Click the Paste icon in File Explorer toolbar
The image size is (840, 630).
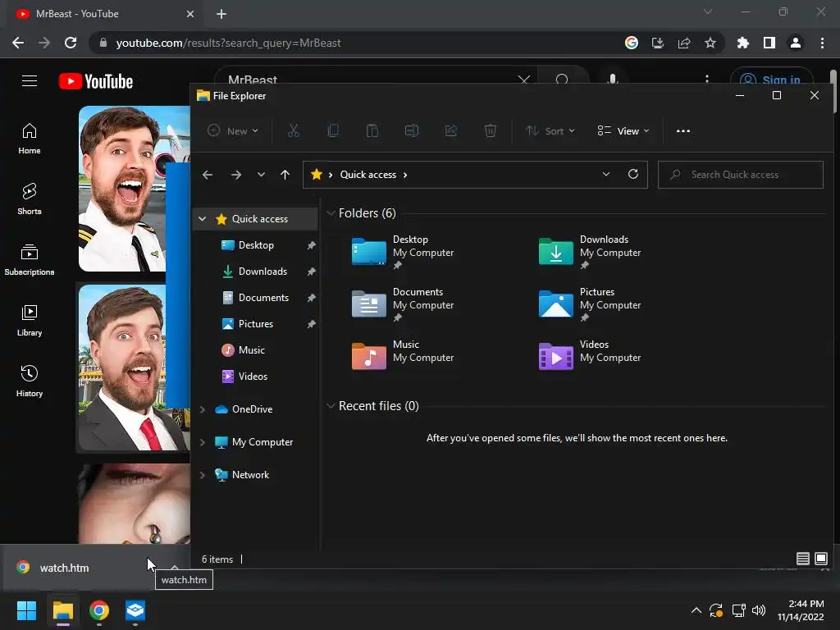[x=372, y=130]
